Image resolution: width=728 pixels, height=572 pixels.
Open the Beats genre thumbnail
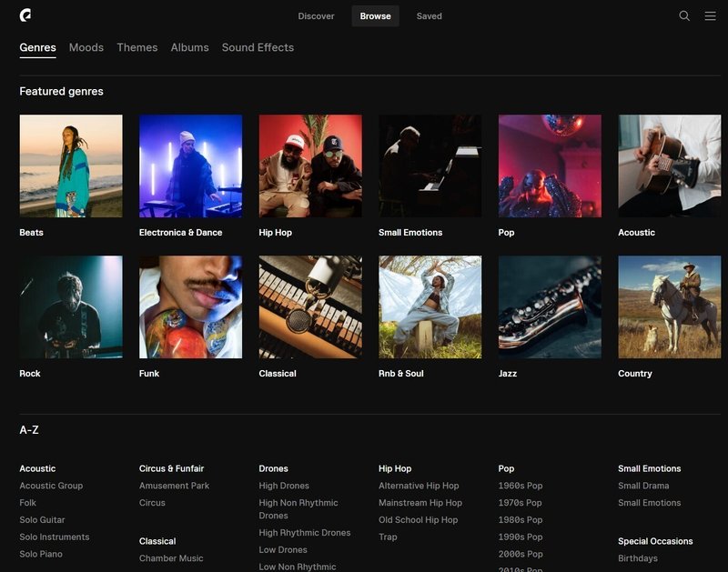point(71,166)
